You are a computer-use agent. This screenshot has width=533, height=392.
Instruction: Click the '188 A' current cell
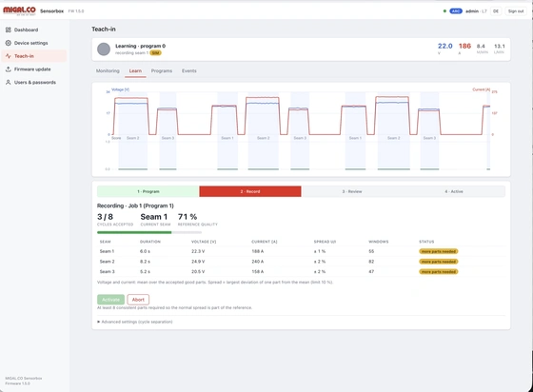pos(258,251)
